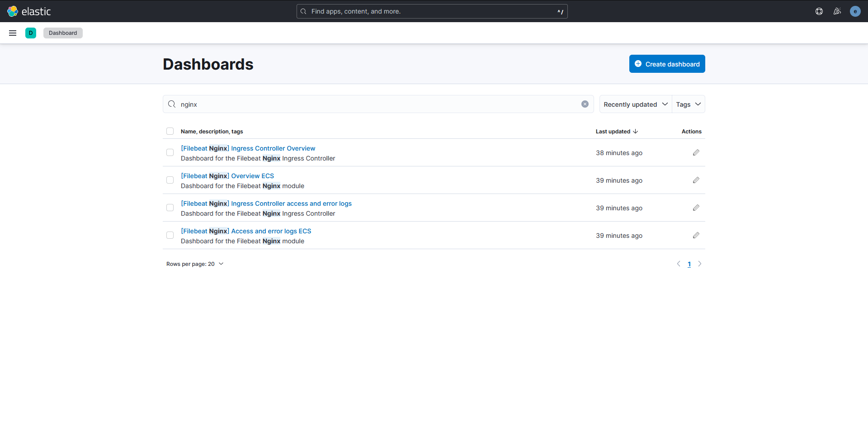The width and height of the screenshot is (868, 435).
Task: Click inside the global search field
Action: tap(432, 11)
